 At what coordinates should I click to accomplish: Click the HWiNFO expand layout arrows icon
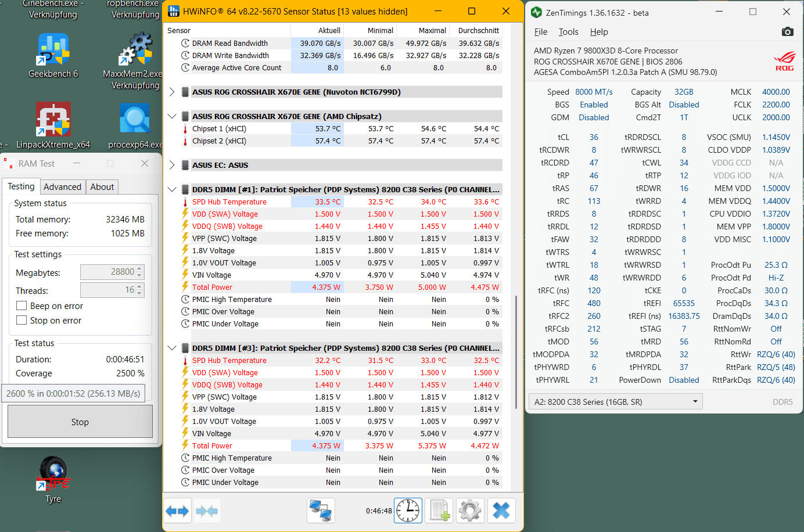(177, 511)
